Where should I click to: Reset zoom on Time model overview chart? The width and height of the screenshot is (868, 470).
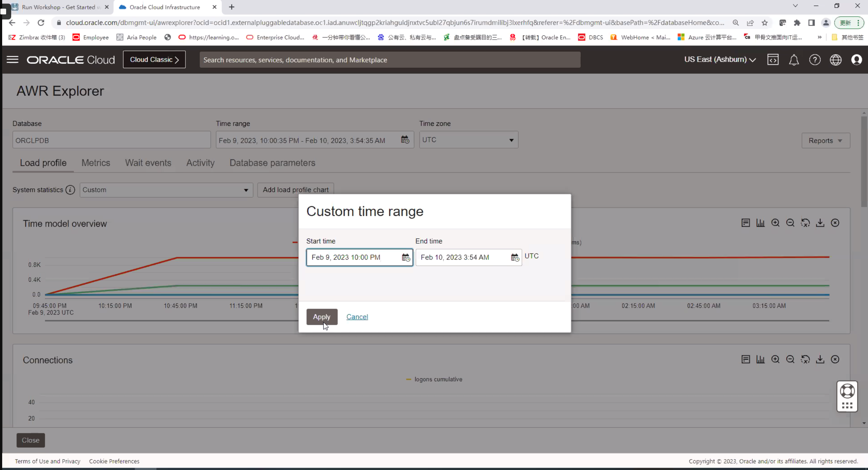pos(805,223)
